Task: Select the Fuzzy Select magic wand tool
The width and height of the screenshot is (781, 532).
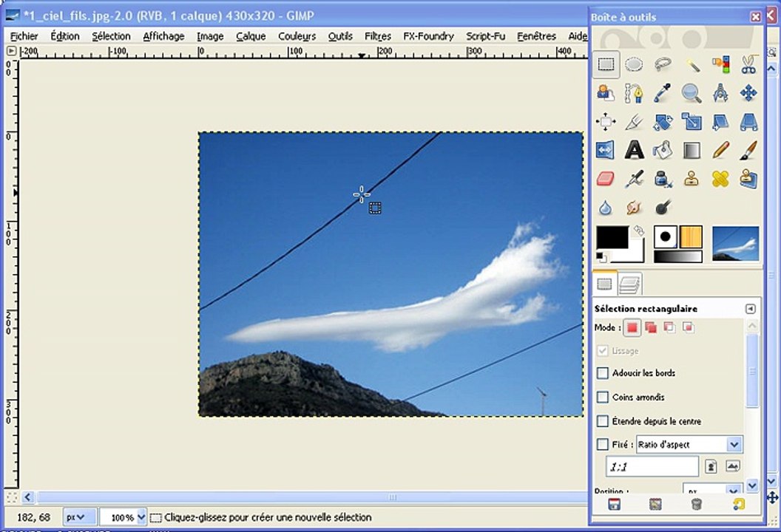Action: (692, 64)
